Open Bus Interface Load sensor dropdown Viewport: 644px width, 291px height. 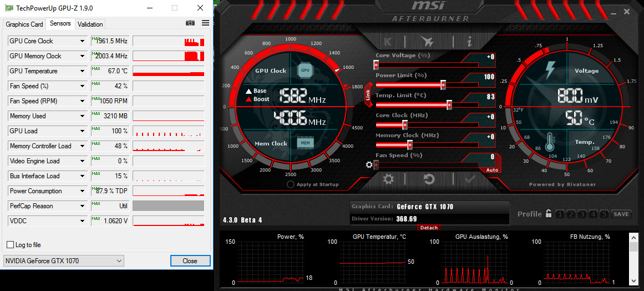82,176
